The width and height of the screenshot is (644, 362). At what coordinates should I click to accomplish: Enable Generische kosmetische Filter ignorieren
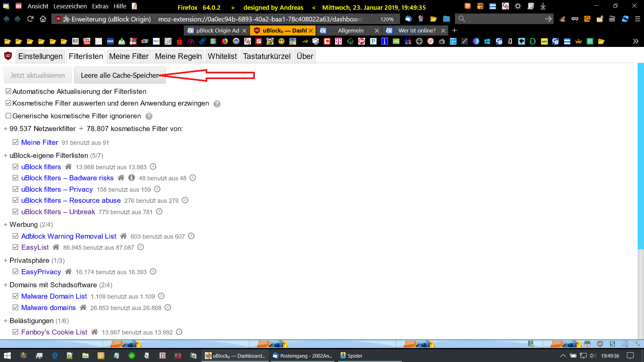[8, 116]
